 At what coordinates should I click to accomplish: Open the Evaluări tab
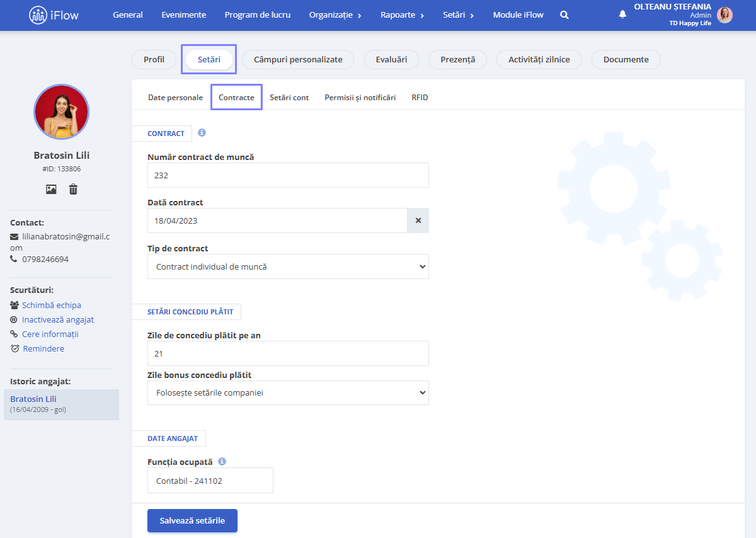(391, 59)
